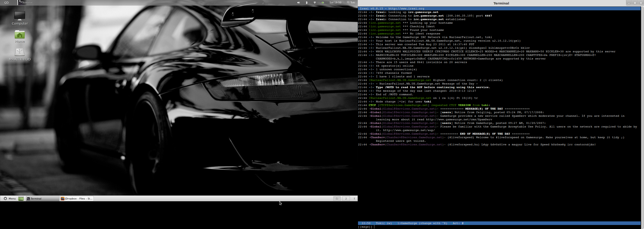Switch to Dropbox Files browser window

77,199
